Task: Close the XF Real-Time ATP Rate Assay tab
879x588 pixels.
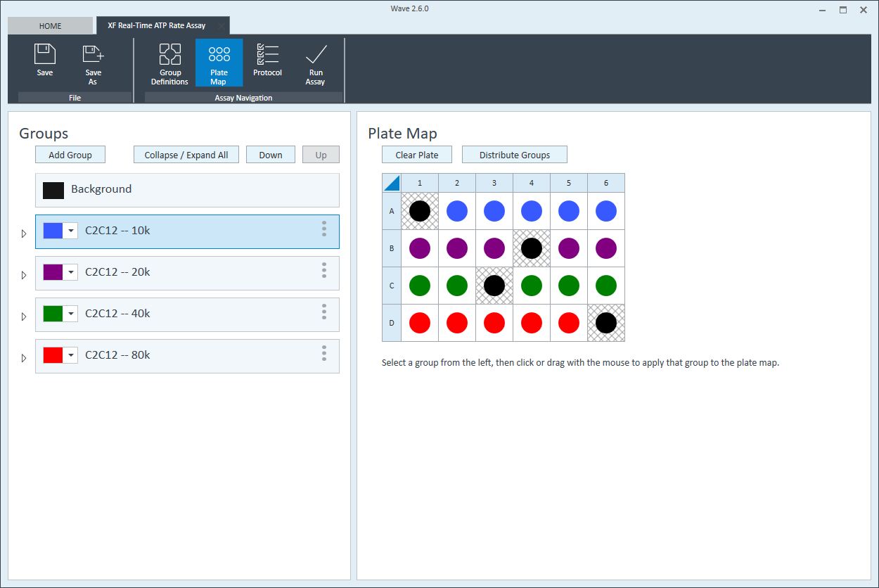Action: coord(221,26)
